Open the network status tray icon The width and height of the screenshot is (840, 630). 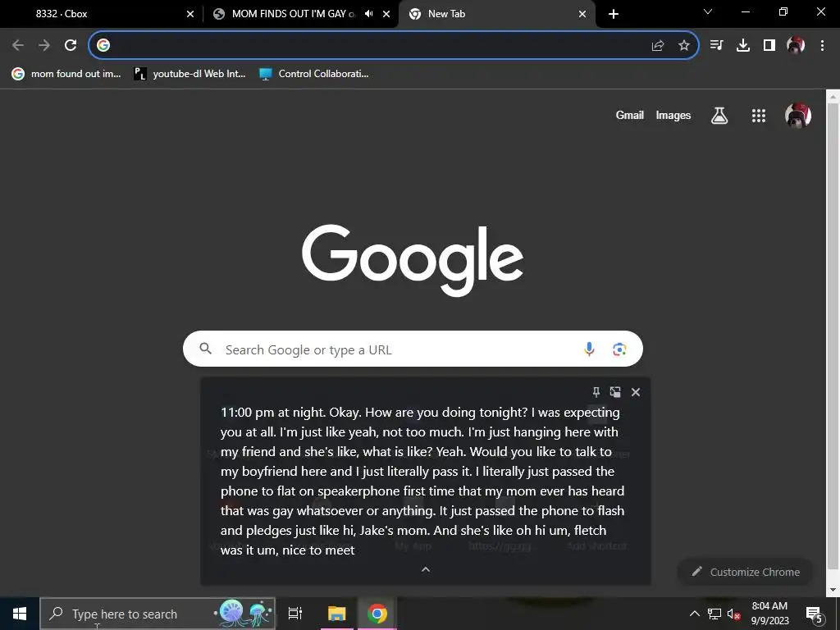[x=714, y=614]
